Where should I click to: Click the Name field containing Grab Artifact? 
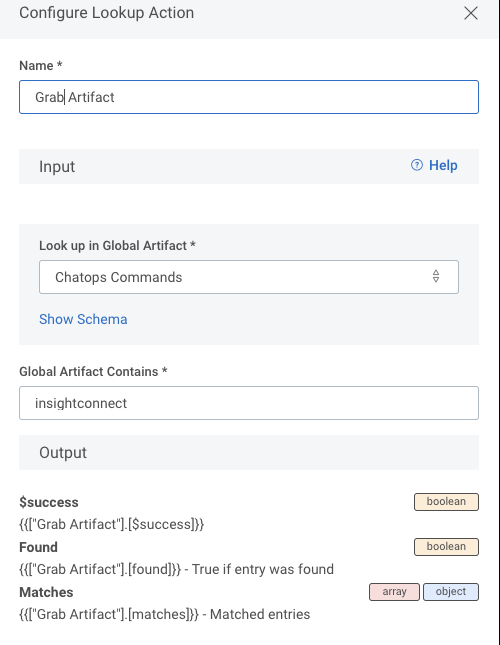(249, 97)
